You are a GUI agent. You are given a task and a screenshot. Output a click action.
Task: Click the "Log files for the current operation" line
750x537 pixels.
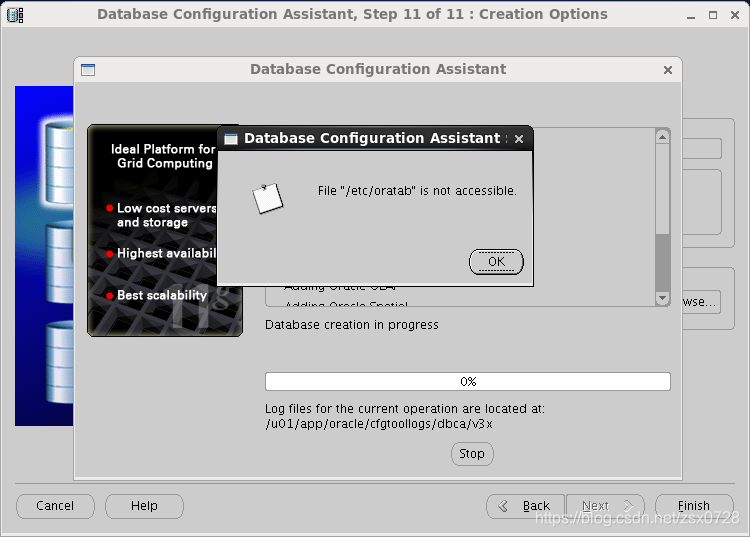[405, 409]
